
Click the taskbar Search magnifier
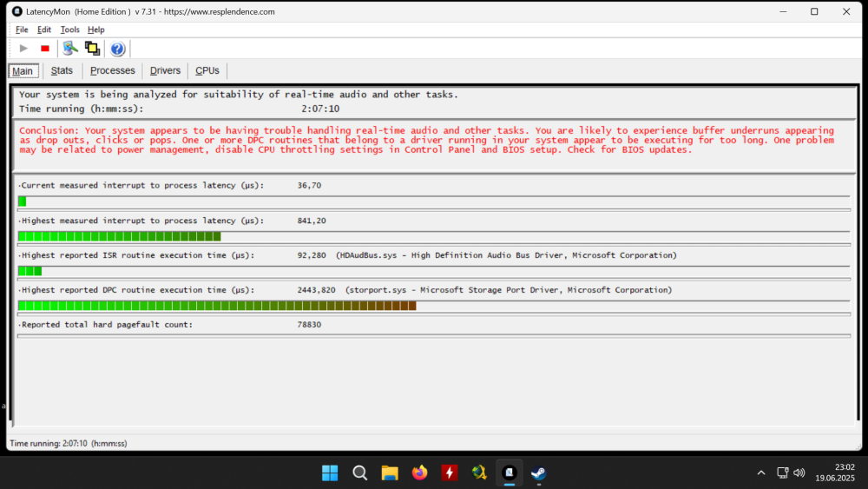(360, 472)
